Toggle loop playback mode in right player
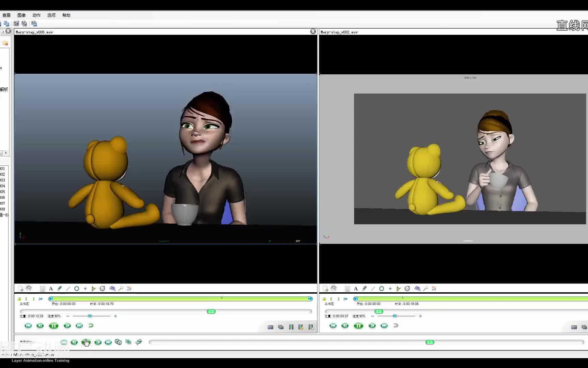This screenshot has height=368, width=588. (396, 326)
